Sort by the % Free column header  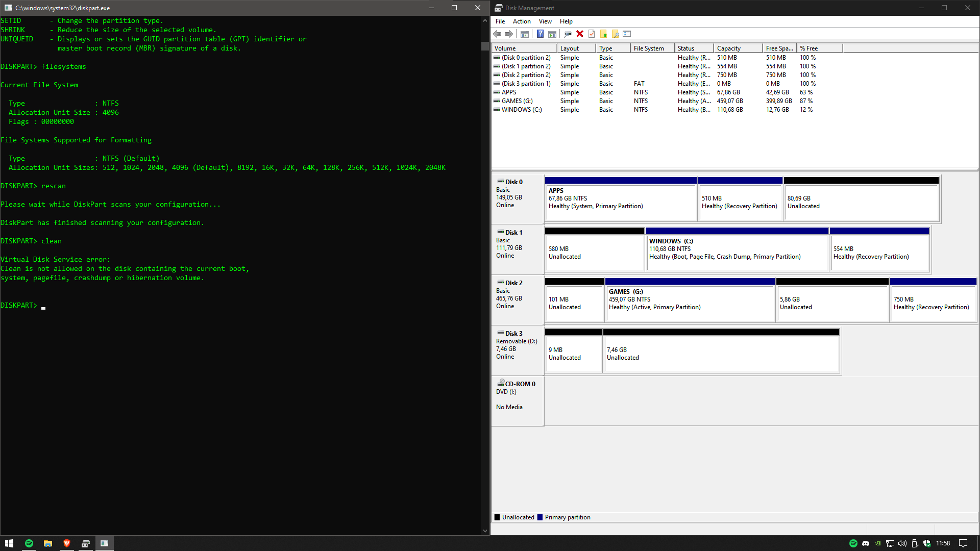[x=820, y=48]
